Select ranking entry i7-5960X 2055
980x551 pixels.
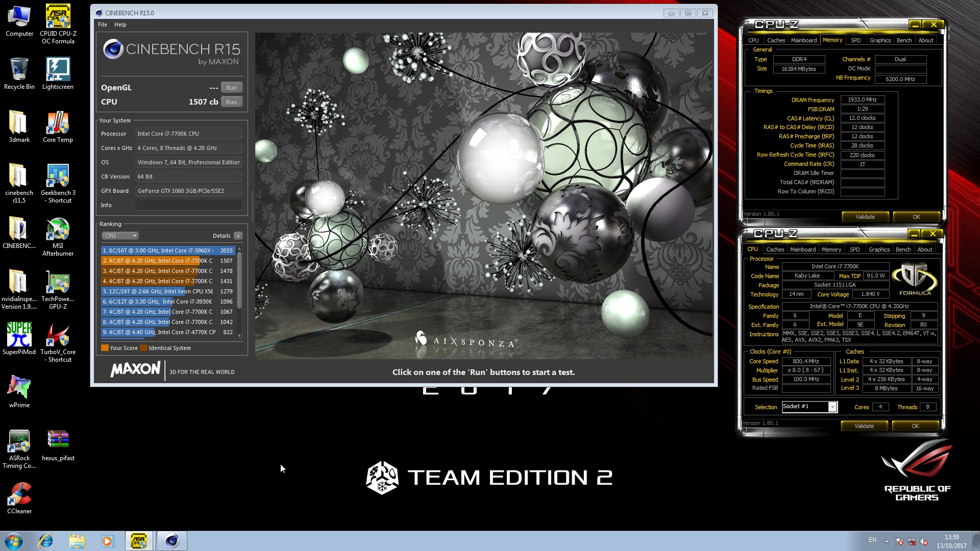pyautogui.click(x=167, y=251)
